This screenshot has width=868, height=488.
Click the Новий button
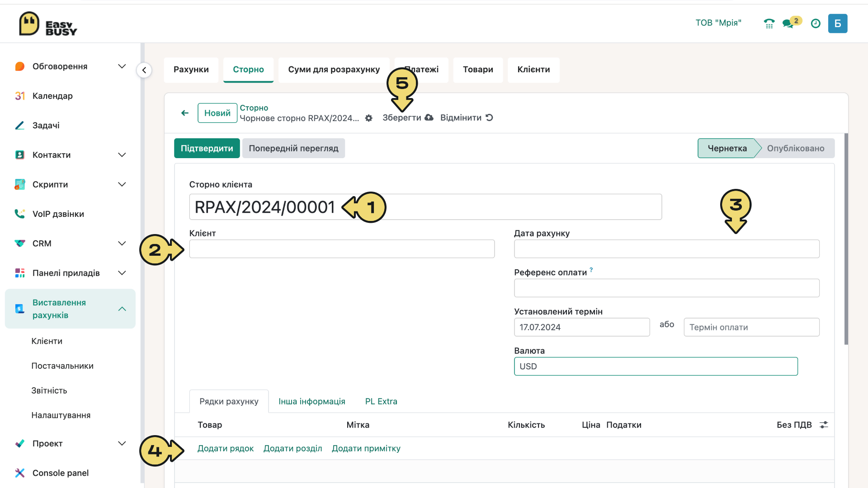click(x=217, y=113)
